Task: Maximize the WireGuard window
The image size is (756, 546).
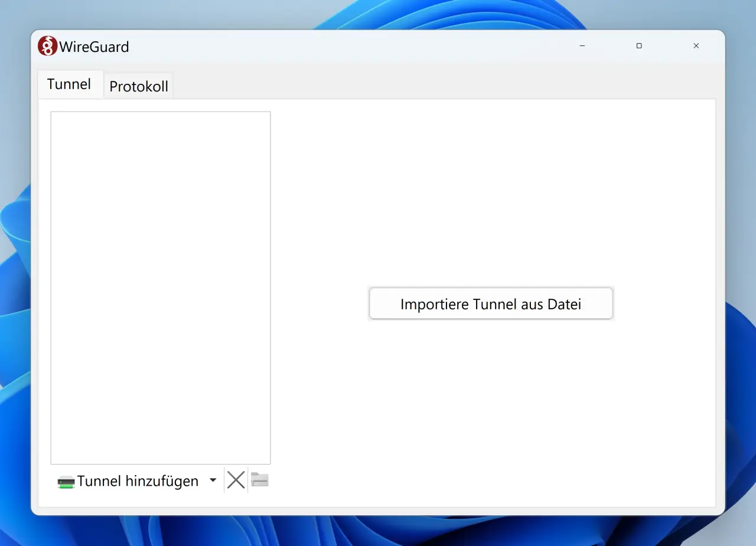Action: tap(639, 46)
